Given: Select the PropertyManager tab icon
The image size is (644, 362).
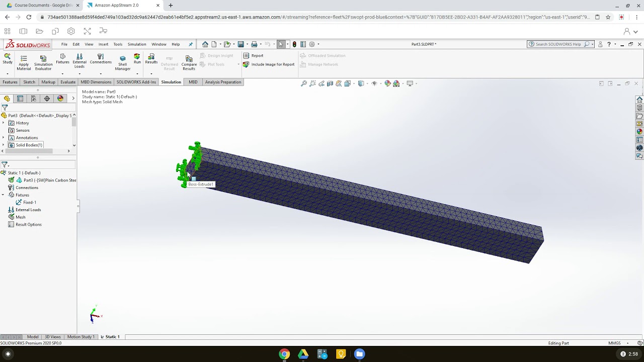Looking at the screenshot, I should [20, 99].
